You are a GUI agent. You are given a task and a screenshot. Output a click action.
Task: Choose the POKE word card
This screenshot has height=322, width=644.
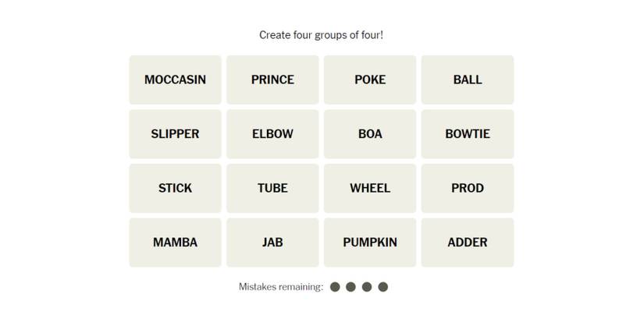(x=370, y=80)
